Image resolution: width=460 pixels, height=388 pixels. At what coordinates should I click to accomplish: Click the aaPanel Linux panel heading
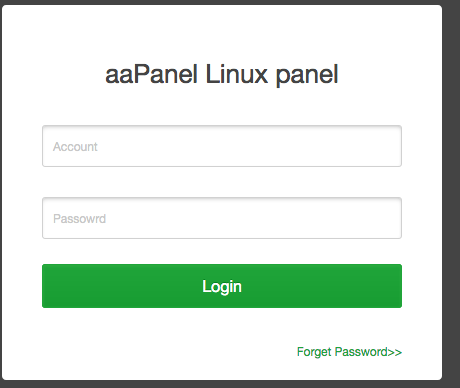click(222, 74)
